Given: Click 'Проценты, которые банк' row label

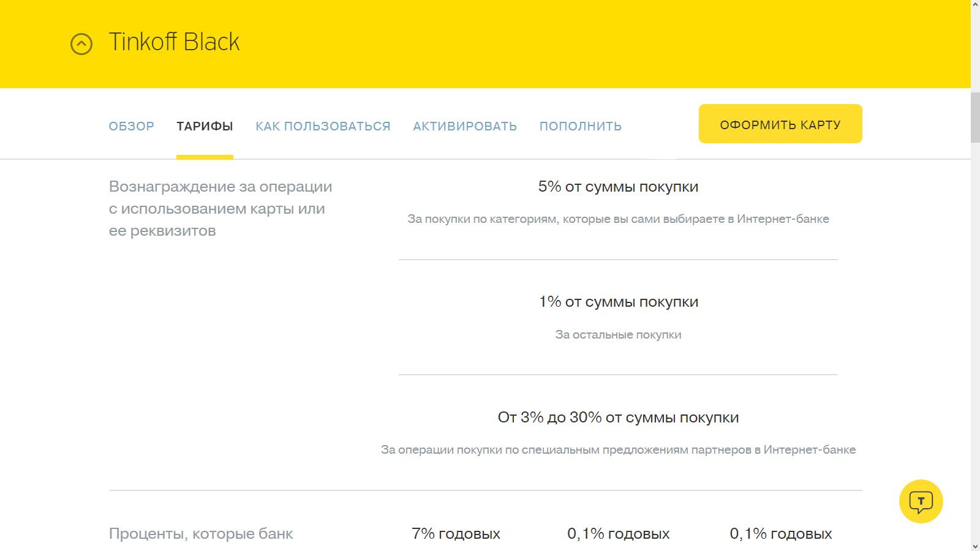Looking at the screenshot, I should (201, 534).
